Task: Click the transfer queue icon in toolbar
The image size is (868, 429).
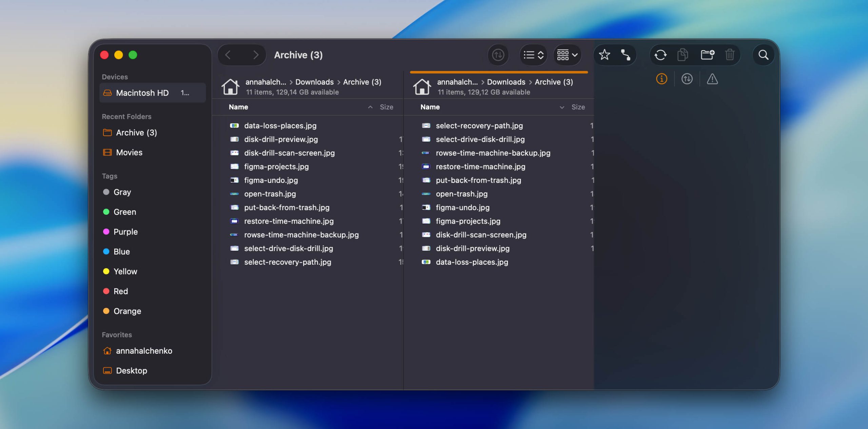Action: [x=498, y=55]
